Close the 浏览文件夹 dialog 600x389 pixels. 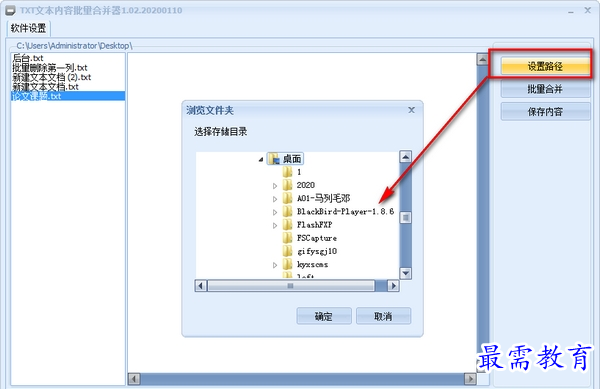click(x=411, y=110)
